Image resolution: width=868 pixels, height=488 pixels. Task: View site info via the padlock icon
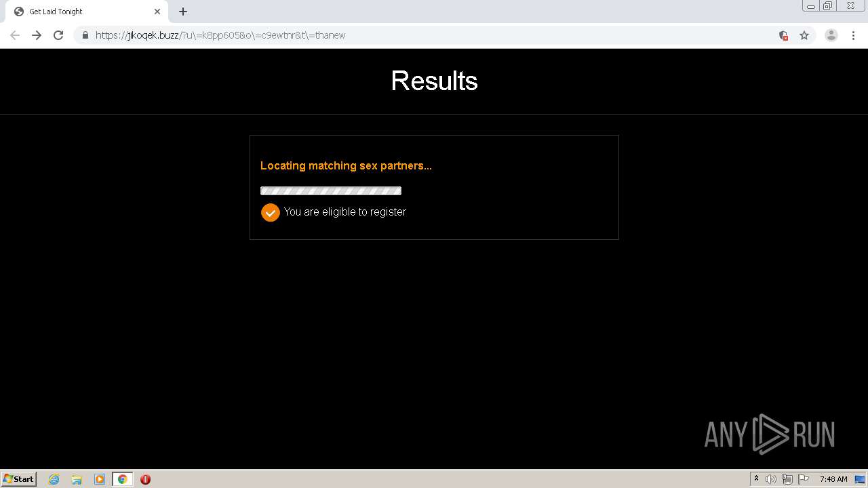pos(85,35)
